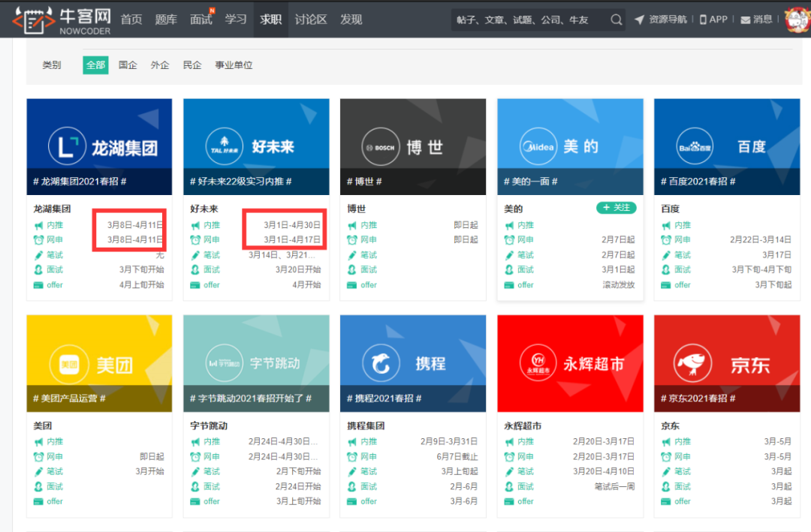The height and width of the screenshot is (532, 811).
Task: Click 字节跳动 面试 text 2月24日开始
Action: pos(298,486)
